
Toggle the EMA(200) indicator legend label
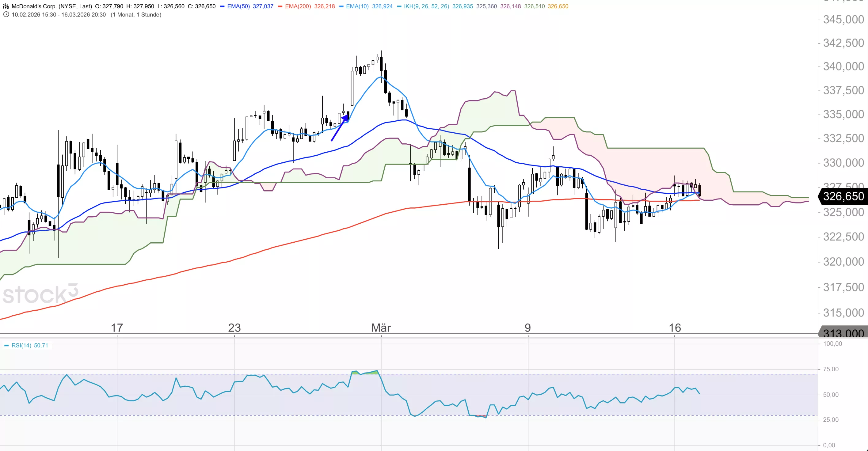click(x=298, y=6)
